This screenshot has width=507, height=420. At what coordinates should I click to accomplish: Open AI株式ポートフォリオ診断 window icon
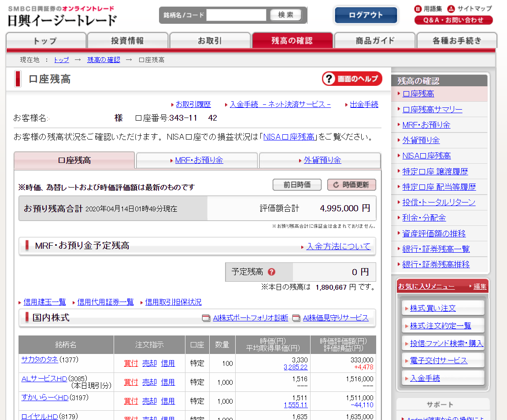click(206, 318)
